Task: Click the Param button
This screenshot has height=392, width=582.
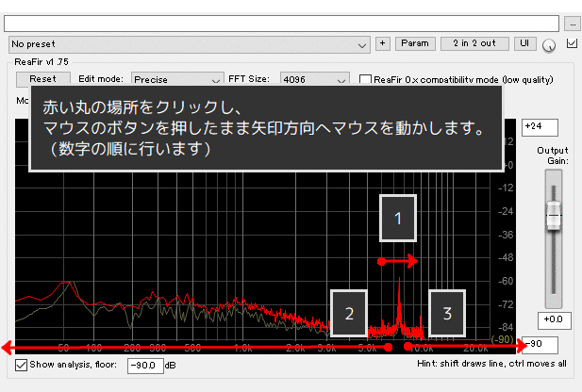Action: pos(414,43)
